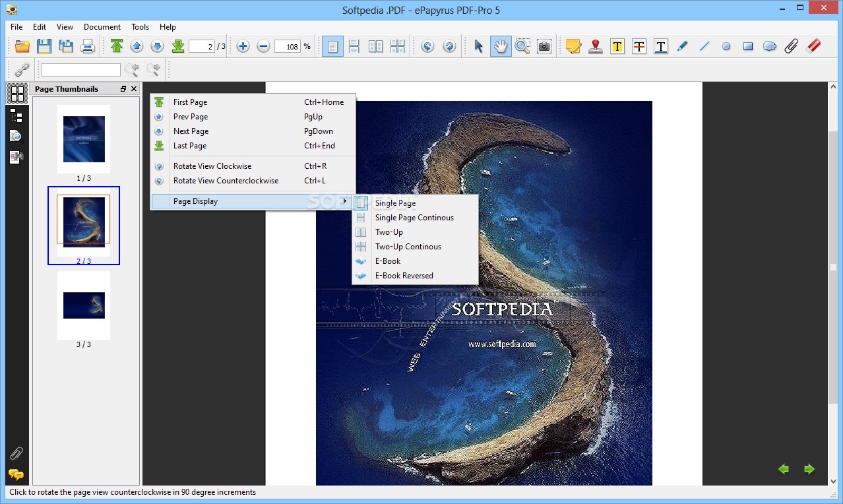Select the Cloud annotation tool
This screenshot has height=504, width=843.
point(770,46)
